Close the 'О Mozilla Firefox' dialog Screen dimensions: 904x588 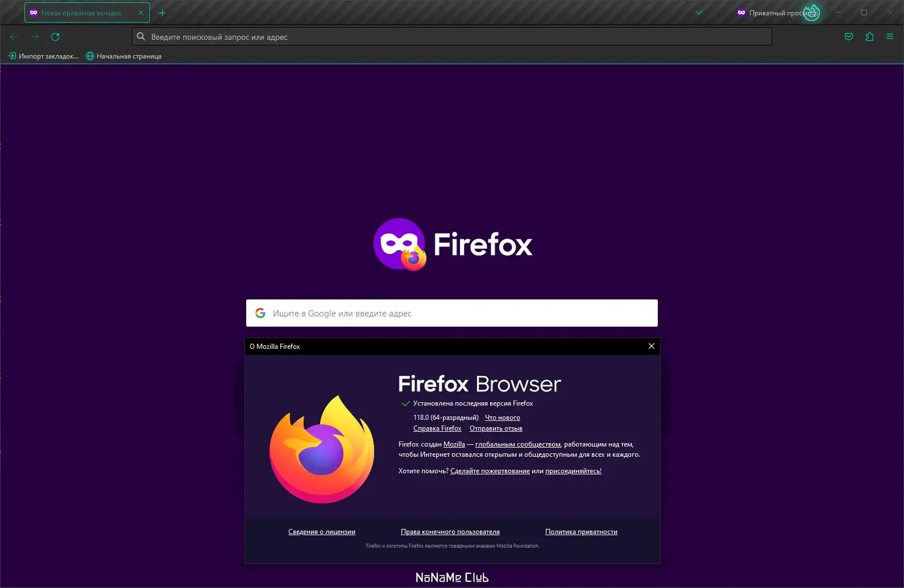coord(652,347)
